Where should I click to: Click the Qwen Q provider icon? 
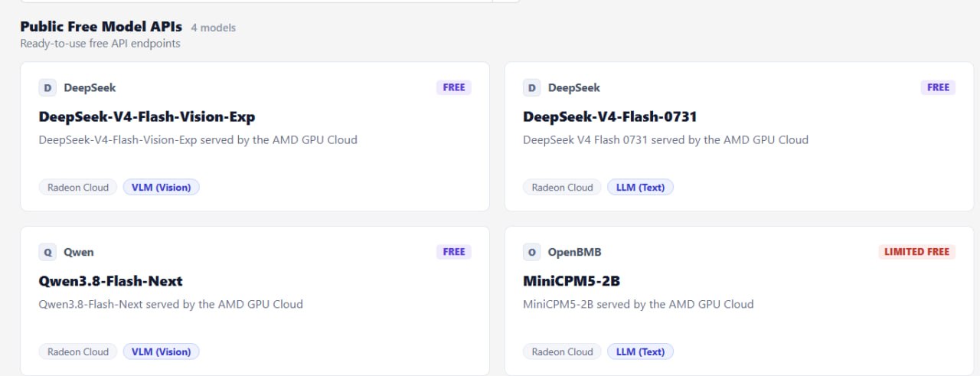47,252
